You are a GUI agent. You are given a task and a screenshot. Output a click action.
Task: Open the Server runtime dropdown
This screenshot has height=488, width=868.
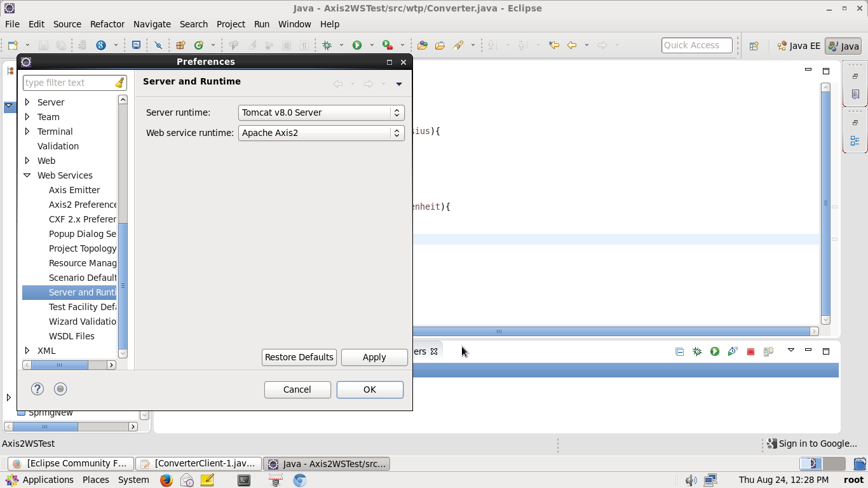pos(321,112)
